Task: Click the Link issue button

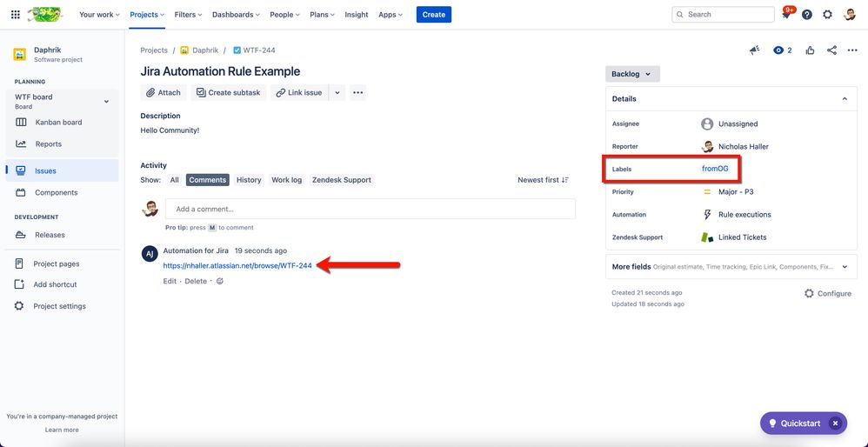Action: coord(299,92)
